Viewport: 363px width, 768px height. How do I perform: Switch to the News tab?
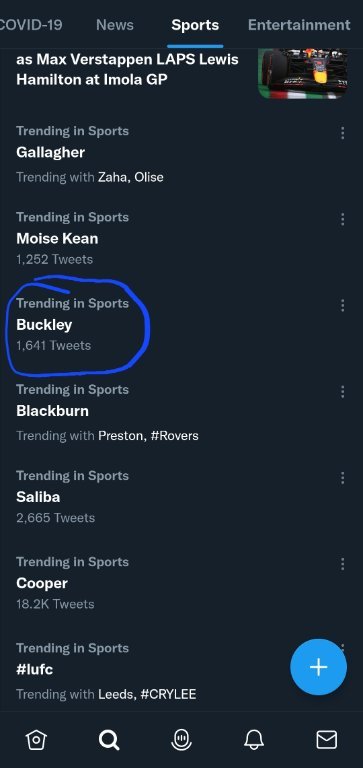click(x=117, y=24)
